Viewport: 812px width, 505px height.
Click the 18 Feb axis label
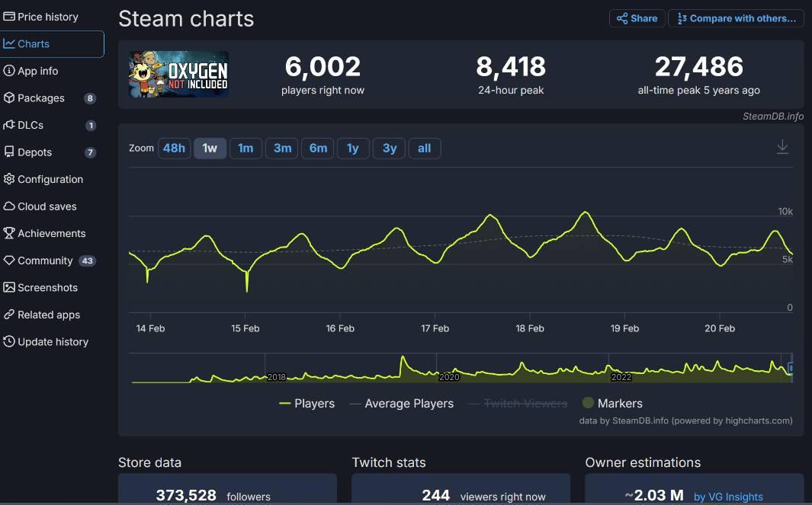click(x=530, y=328)
